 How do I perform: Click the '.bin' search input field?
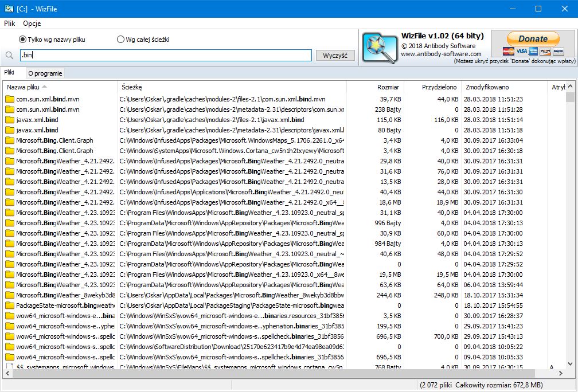point(166,55)
